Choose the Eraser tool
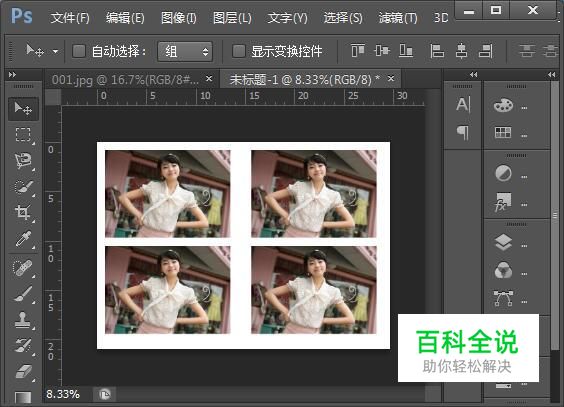Screen dimensions: 564x407 coord(23,371)
